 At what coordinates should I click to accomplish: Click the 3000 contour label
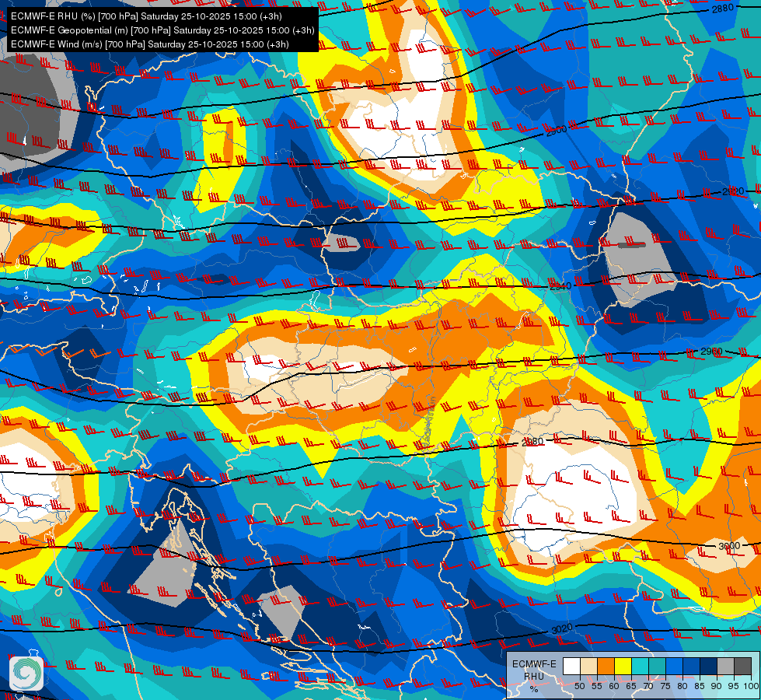[729, 546]
